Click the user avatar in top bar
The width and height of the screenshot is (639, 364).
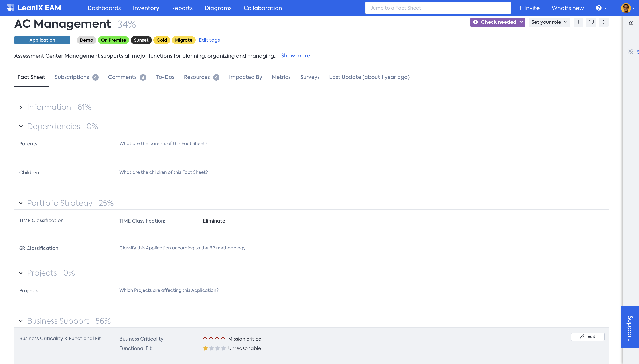pos(626,8)
